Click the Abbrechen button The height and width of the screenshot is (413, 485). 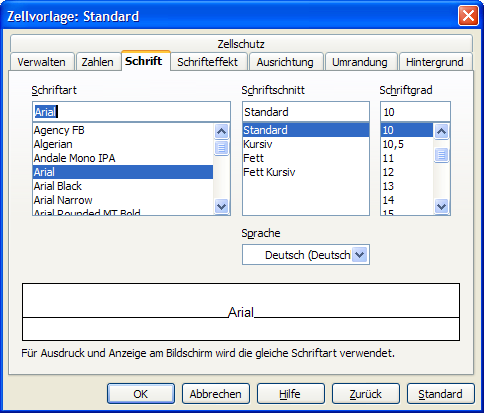(216, 394)
